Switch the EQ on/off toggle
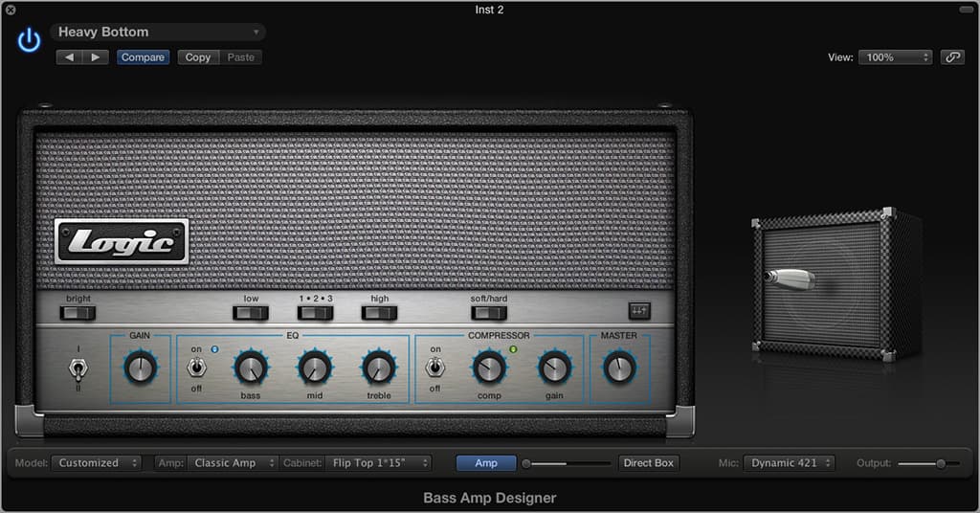The height and width of the screenshot is (513, 980). (196, 368)
